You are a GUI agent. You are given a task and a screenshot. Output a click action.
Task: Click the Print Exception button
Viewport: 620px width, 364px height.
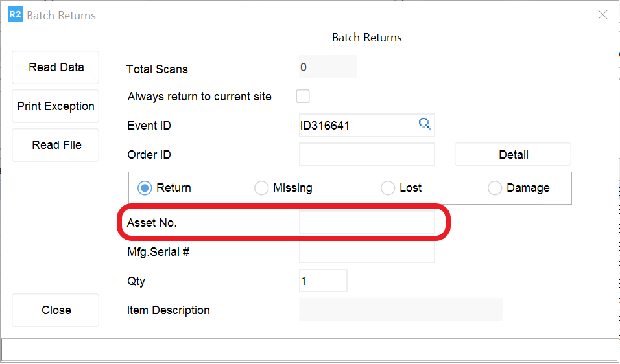click(x=56, y=106)
